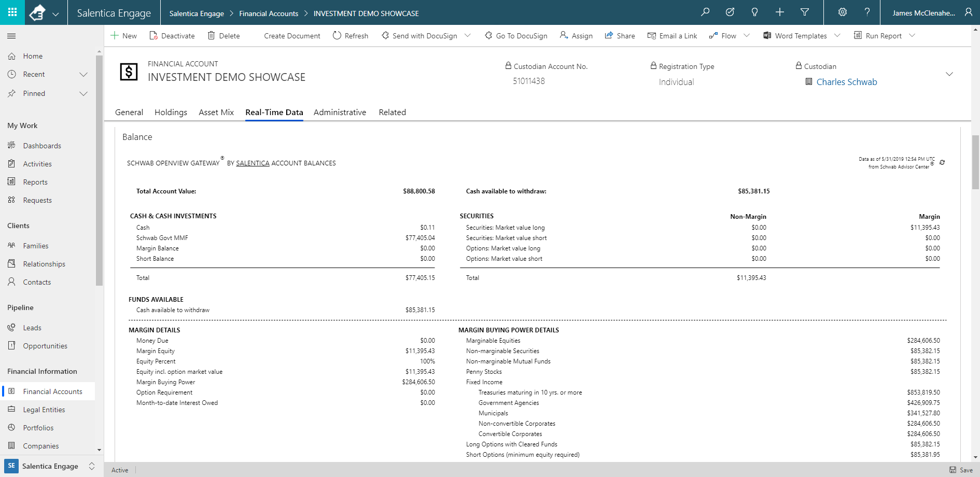This screenshot has height=477, width=980.
Task: Select the Real-Time Data tab
Action: pyautogui.click(x=274, y=113)
